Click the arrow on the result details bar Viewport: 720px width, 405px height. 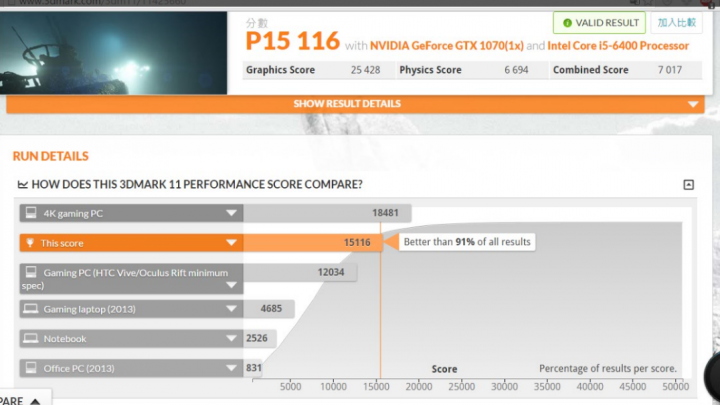point(693,104)
